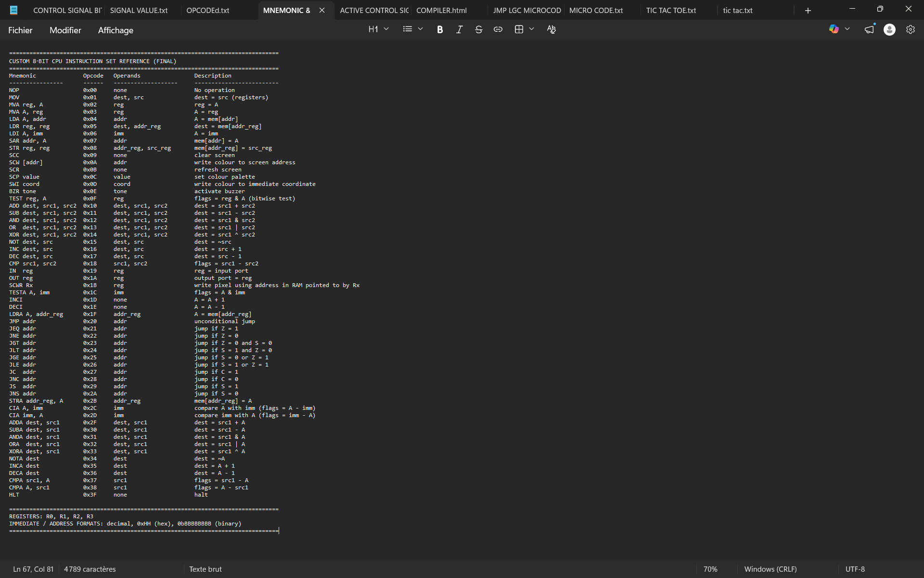Open the account profile icon

(x=889, y=29)
